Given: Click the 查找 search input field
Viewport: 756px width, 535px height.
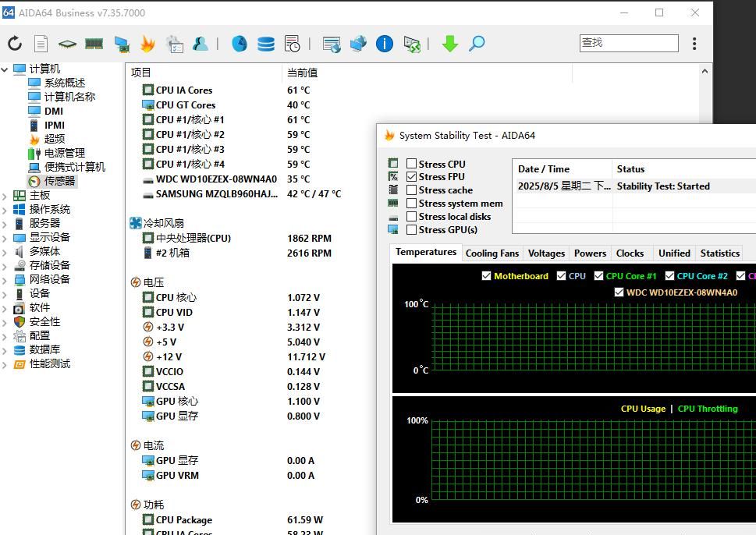Looking at the screenshot, I should pyautogui.click(x=628, y=43).
